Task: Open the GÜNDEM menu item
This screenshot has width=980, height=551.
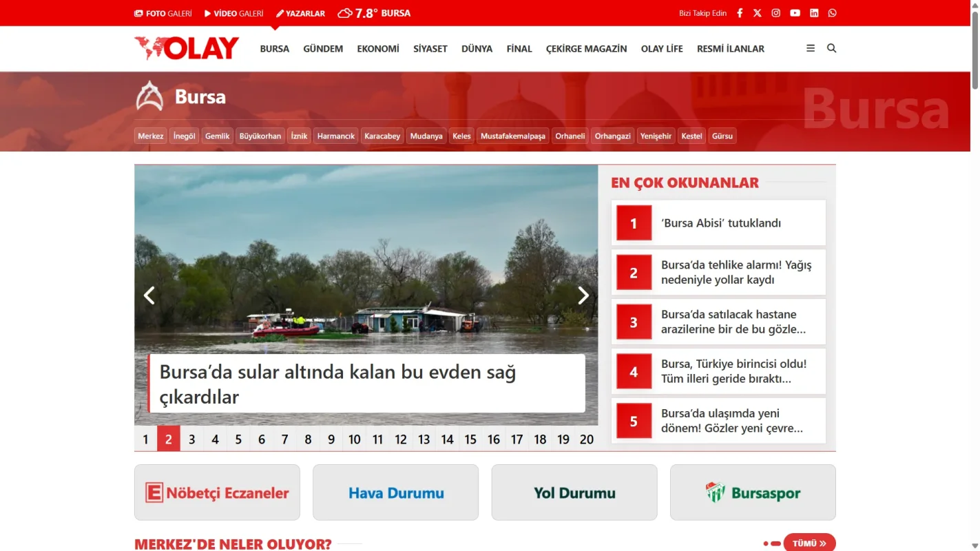Action: coord(322,48)
